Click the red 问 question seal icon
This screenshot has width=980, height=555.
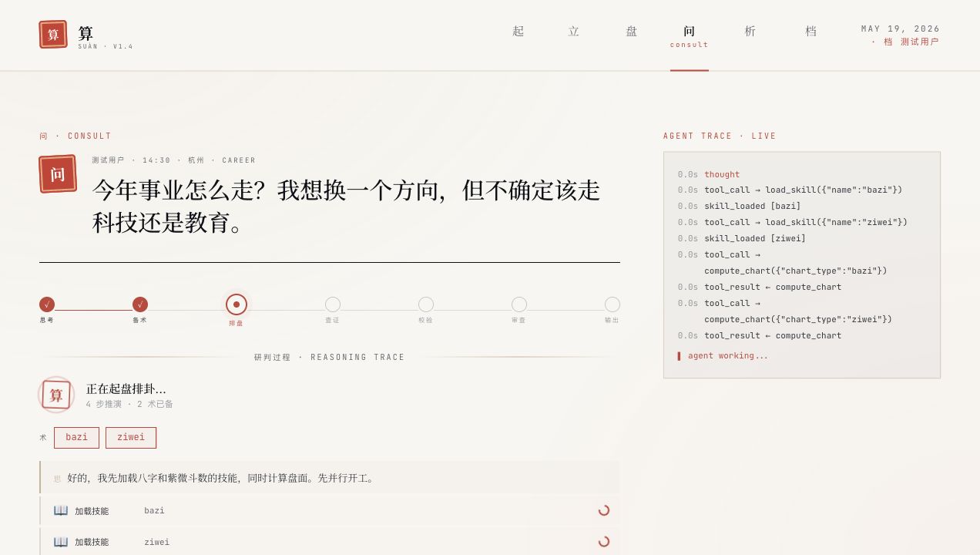[58, 174]
